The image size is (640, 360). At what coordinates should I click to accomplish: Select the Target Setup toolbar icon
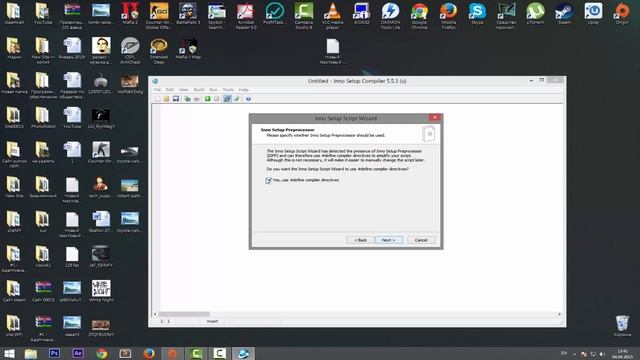click(227, 99)
